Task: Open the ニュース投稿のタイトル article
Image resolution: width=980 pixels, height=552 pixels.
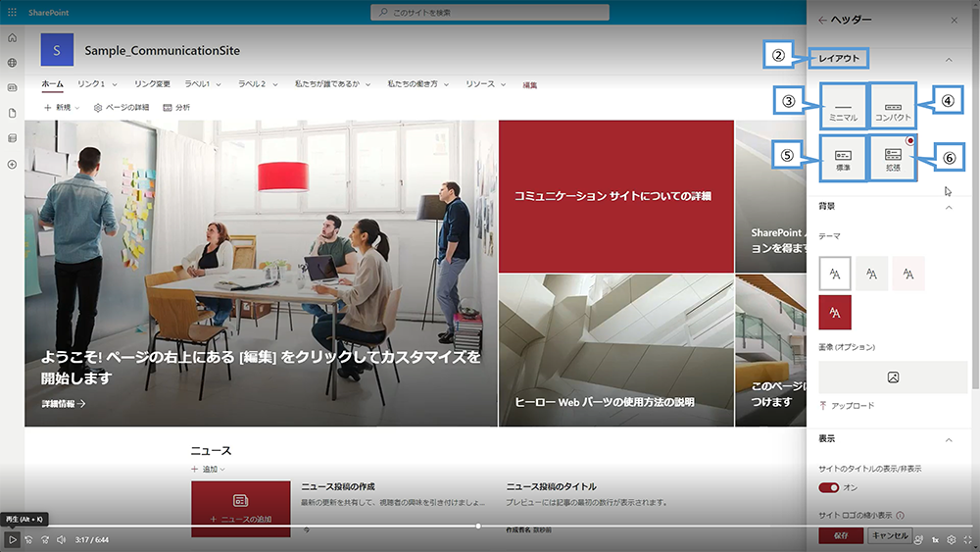Action: [551, 486]
